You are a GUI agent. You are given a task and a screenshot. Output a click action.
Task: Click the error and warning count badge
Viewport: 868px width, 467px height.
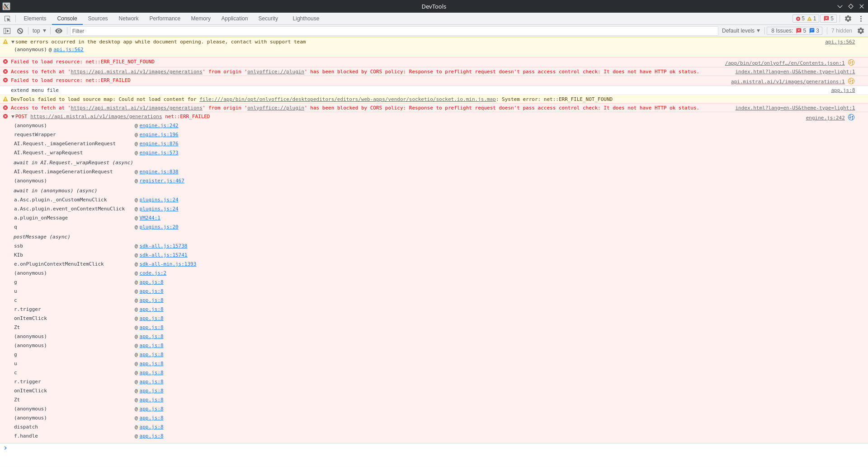pyautogui.click(x=805, y=19)
